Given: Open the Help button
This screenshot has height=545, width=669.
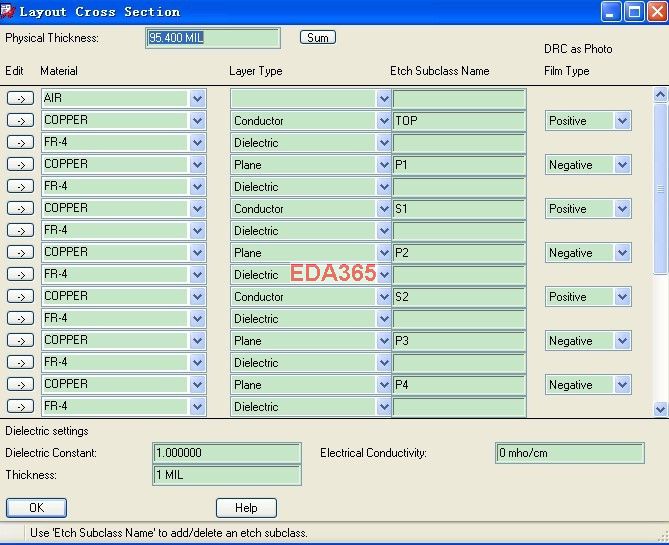Looking at the screenshot, I should click(246, 508).
